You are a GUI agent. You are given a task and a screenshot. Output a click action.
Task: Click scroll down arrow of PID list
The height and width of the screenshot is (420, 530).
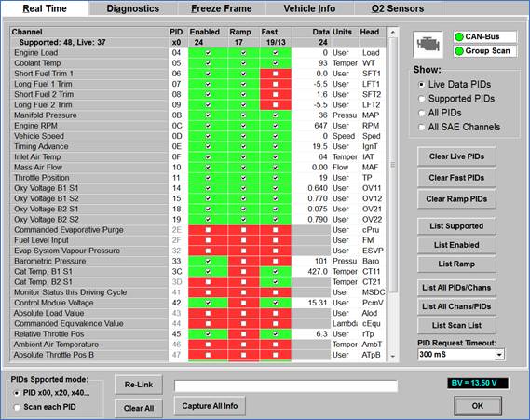pyautogui.click(x=392, y=356)
